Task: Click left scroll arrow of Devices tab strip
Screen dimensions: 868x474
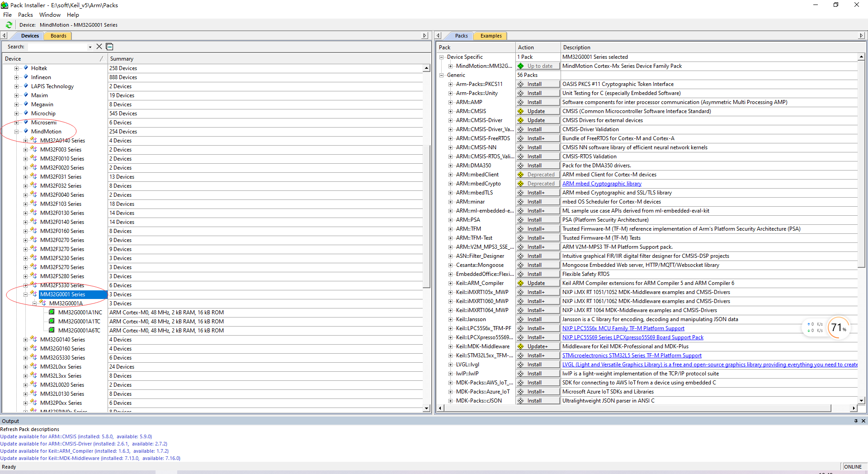Action: pyautogui.click(x=4, y=35)
